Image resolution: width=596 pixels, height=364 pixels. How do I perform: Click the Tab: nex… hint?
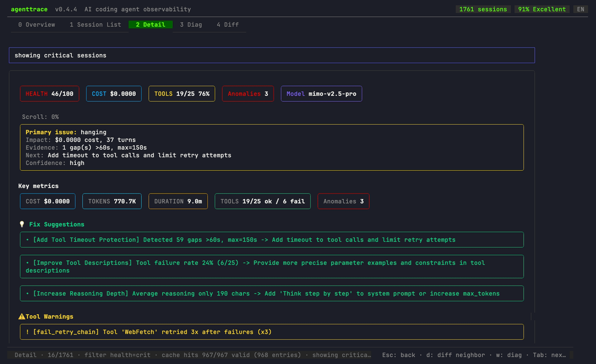tap(549, 355)
